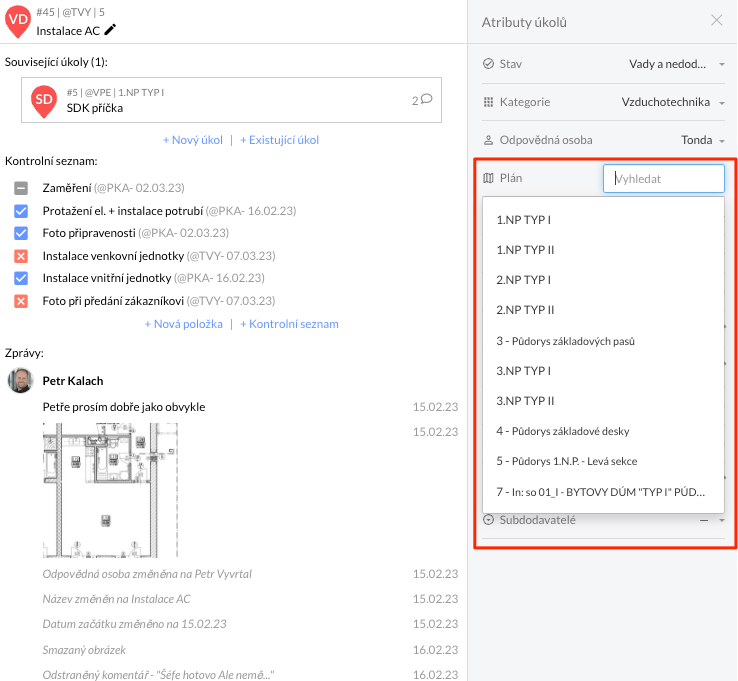738x681 pixels.
Task: Select 2.NP TYP I from plan list
Action: 523,280
